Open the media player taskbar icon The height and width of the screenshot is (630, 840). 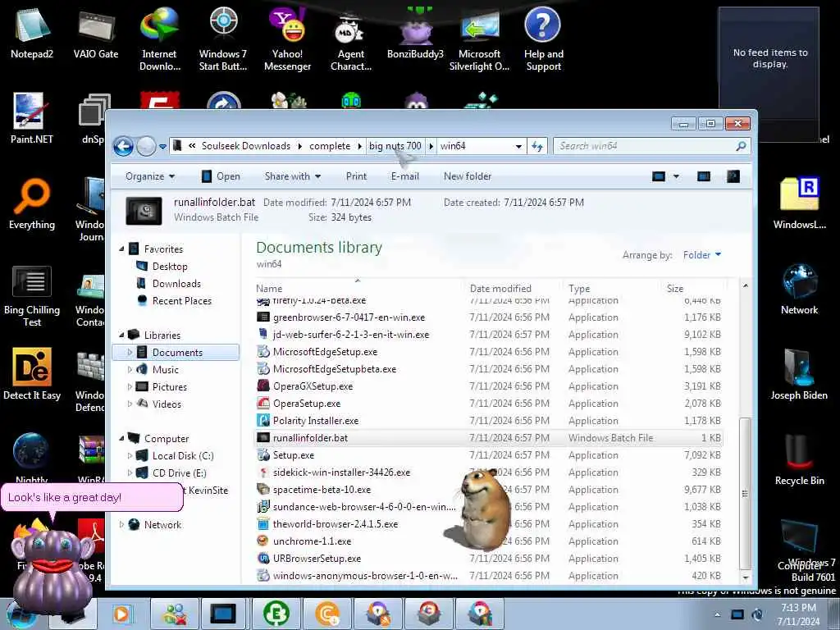click(121, 614)
